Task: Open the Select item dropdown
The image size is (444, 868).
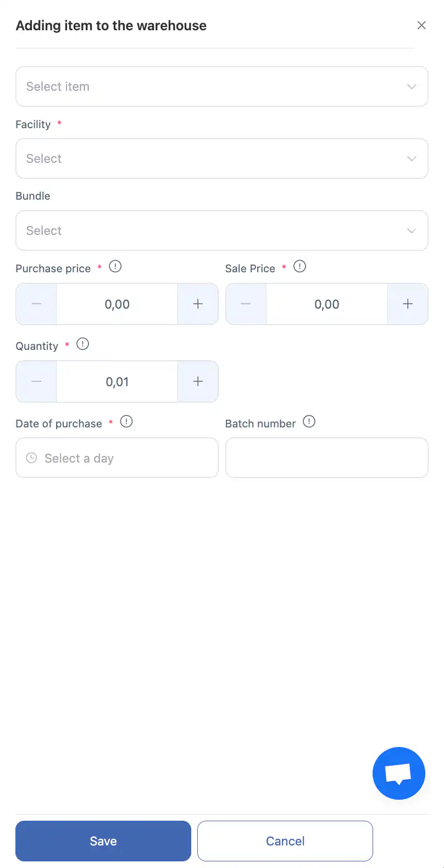Action: coord(221,86)
